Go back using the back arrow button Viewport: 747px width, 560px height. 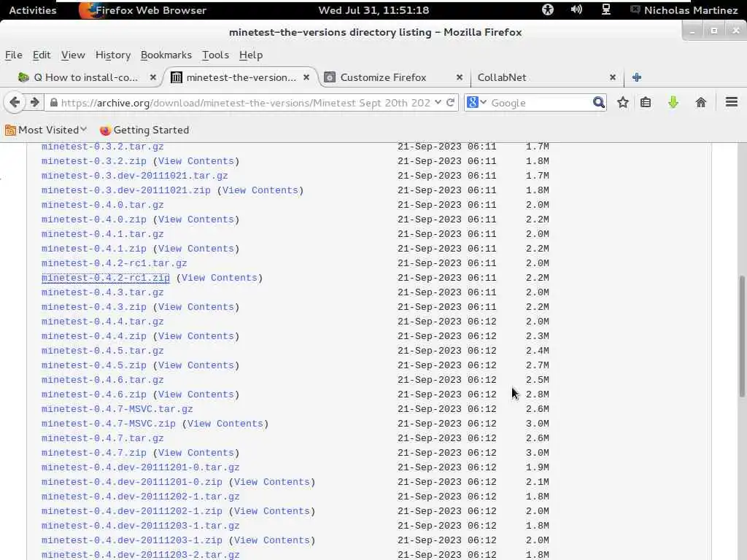tap(15, 102)
